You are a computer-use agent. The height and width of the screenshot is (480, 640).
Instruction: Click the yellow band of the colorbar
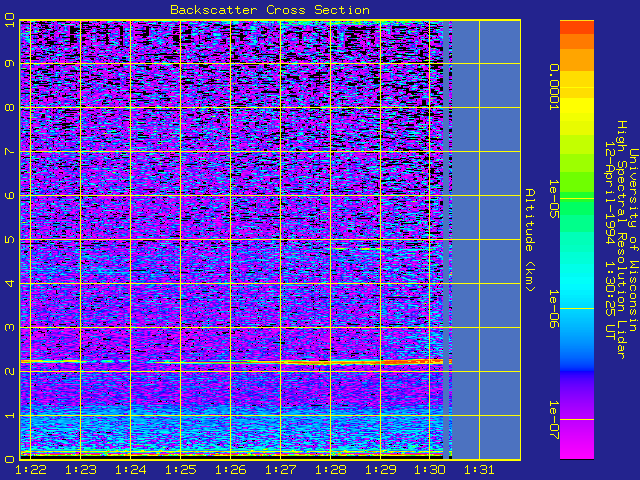(577, 108)
